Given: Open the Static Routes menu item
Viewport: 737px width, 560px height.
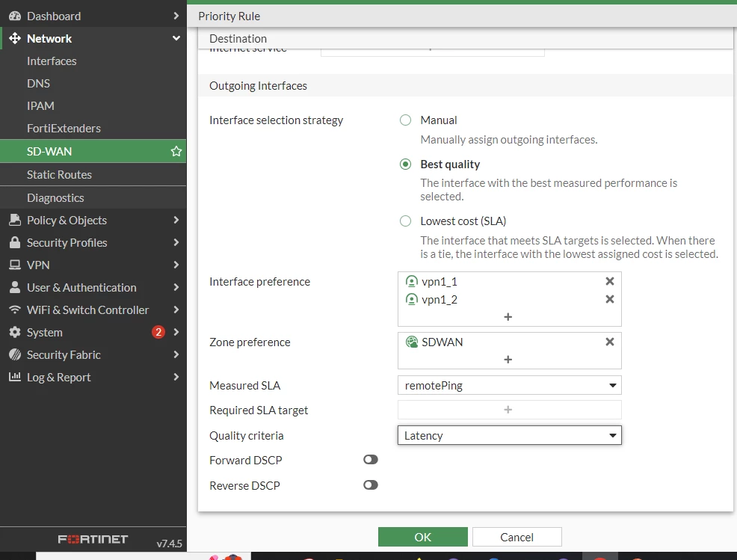Looking at the screenshot, I should (x=93, y=174).
